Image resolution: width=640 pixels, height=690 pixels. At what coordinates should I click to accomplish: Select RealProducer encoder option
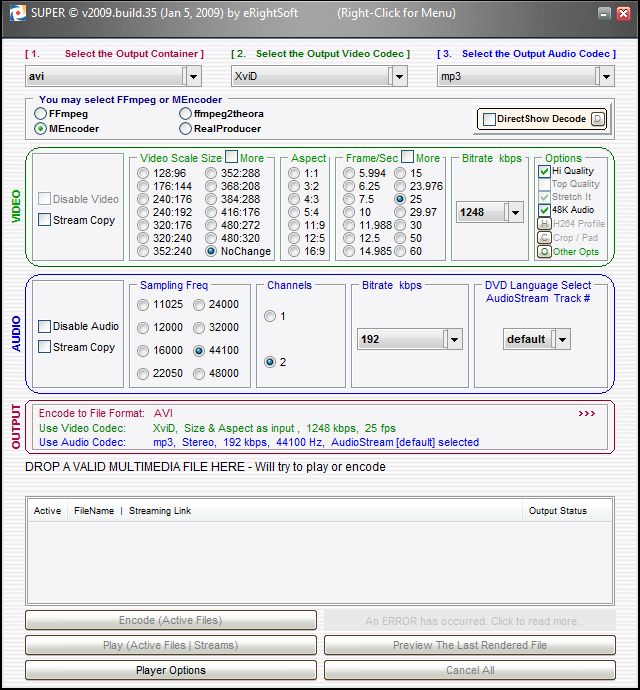[x=185, y=128]
